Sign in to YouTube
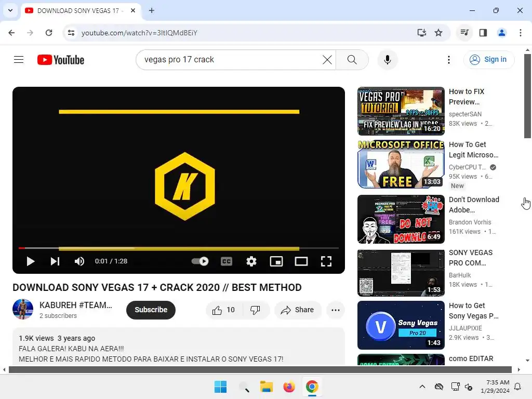The height and width of the screenshot is (399, 532). (x=489, y=60)
